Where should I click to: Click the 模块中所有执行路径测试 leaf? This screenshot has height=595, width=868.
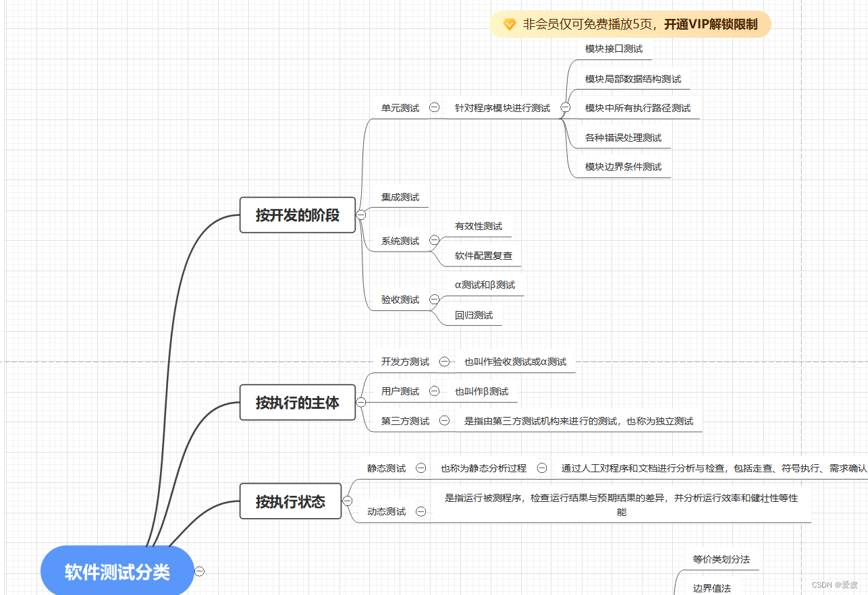638,108
